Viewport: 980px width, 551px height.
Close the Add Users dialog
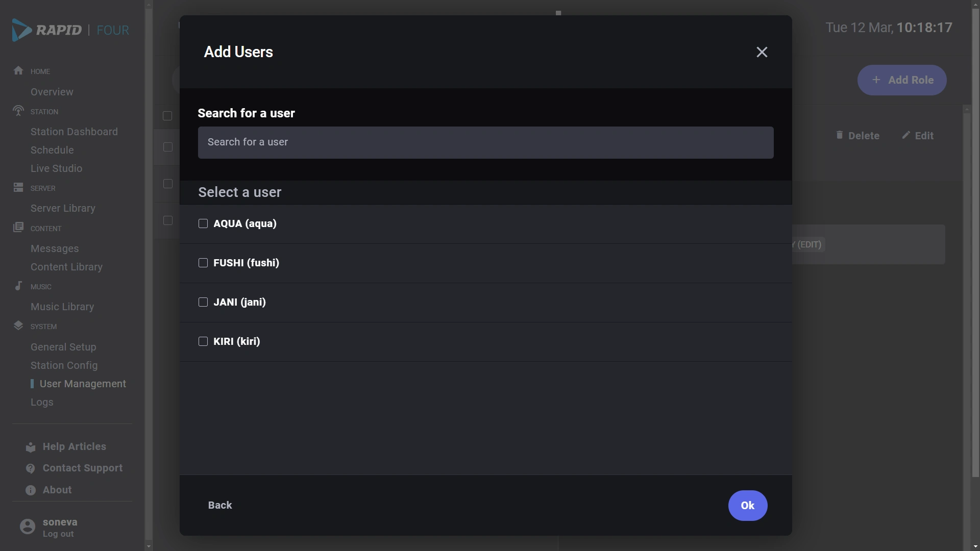coord(762,52)
